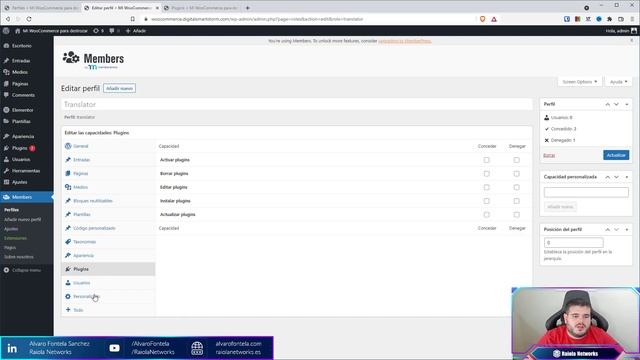The height and width of the screenshot is (360, 640).
Task: Select the Usuarios capabilities tab
Action: (109, 282)
